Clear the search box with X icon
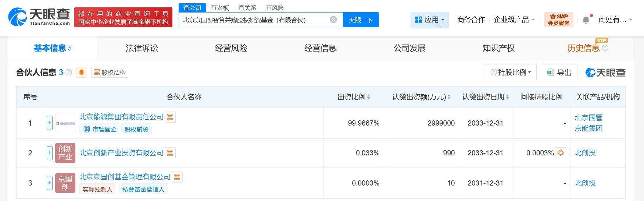 [x=333, y=20]
